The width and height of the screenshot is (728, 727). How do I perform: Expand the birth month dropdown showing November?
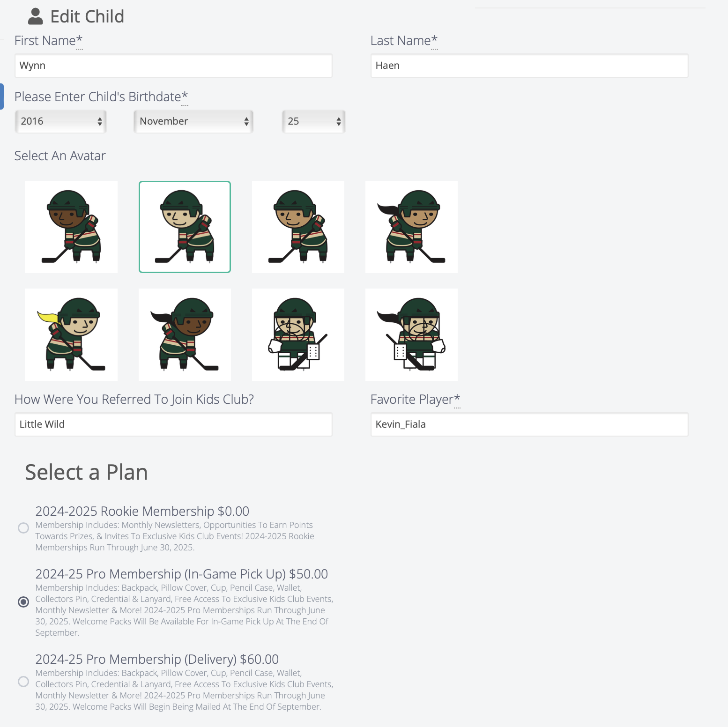click(193, 121)
